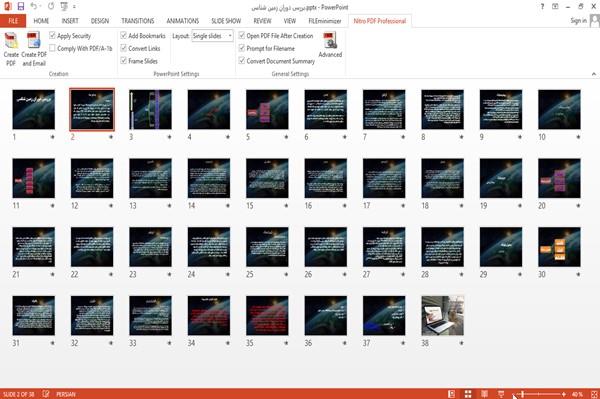
Task: Click the spell check status bar icon
Action: tap(46, 394)
